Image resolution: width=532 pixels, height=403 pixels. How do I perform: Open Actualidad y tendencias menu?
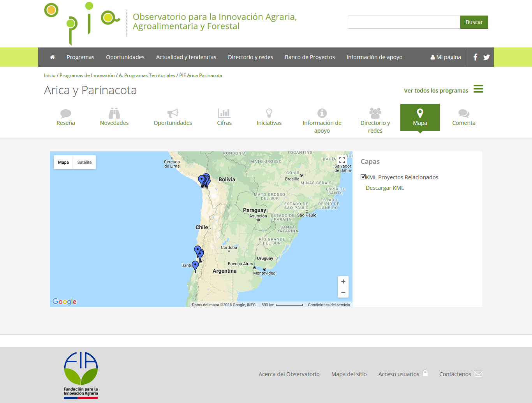coord(186,57)
